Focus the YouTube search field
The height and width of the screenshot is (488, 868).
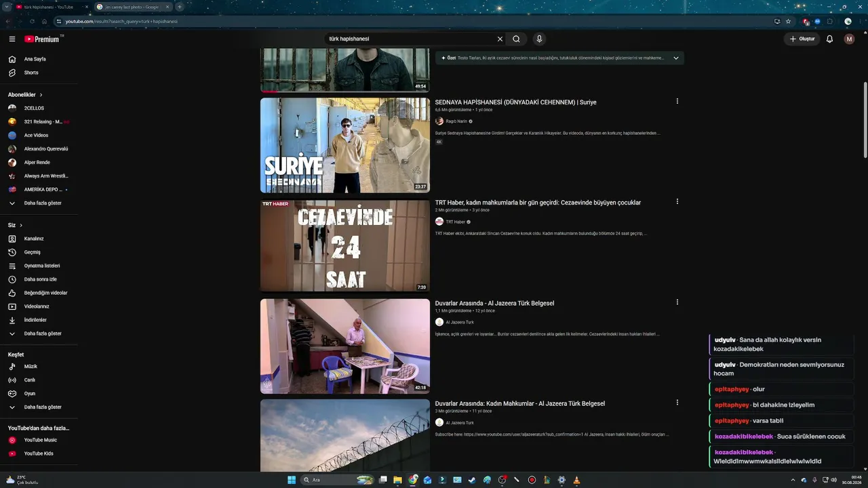tap(410, 39)
